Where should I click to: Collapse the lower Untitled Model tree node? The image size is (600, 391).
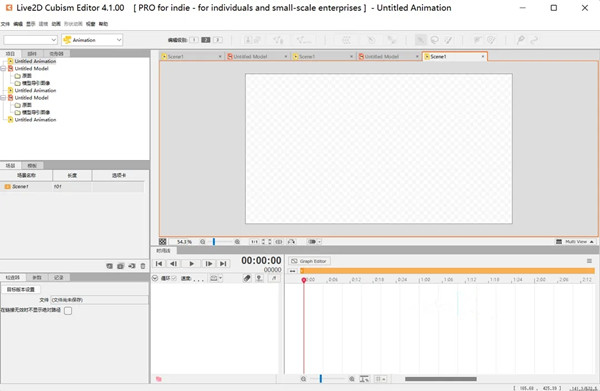tap(3, 98)
